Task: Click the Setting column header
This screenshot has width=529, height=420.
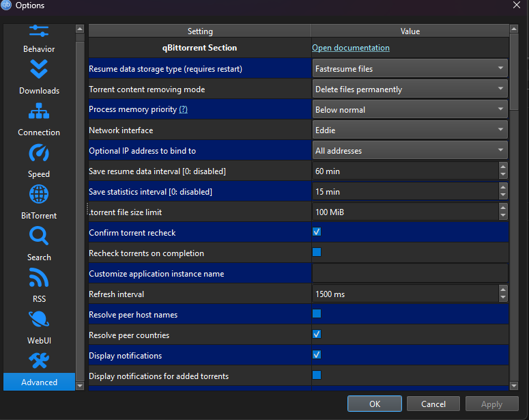Action: tap(200, 31)
